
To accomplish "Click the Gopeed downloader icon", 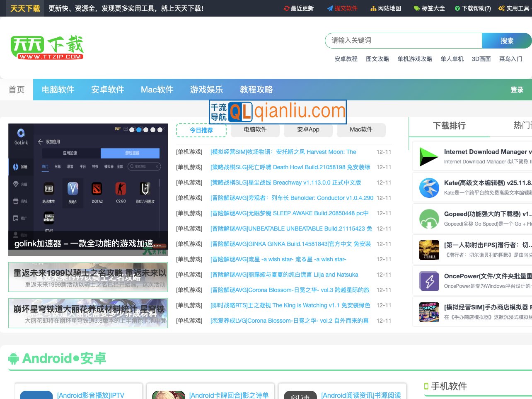I will pyautogui.click(x=429, y=219).
